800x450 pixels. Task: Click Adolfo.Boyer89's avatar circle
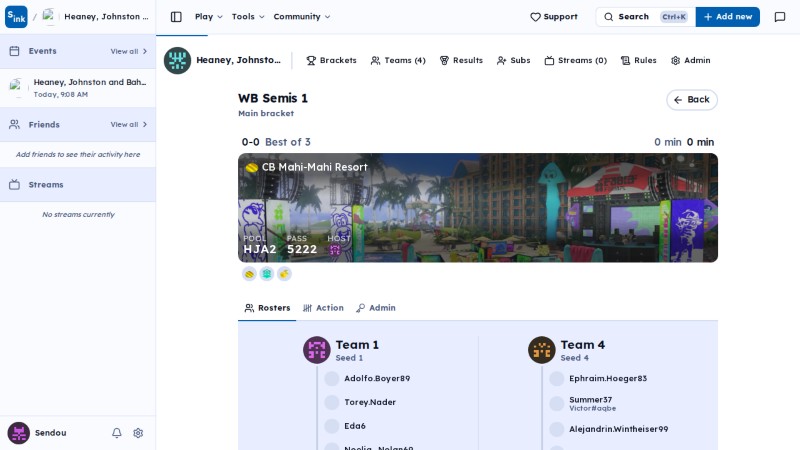click(332, 379)
